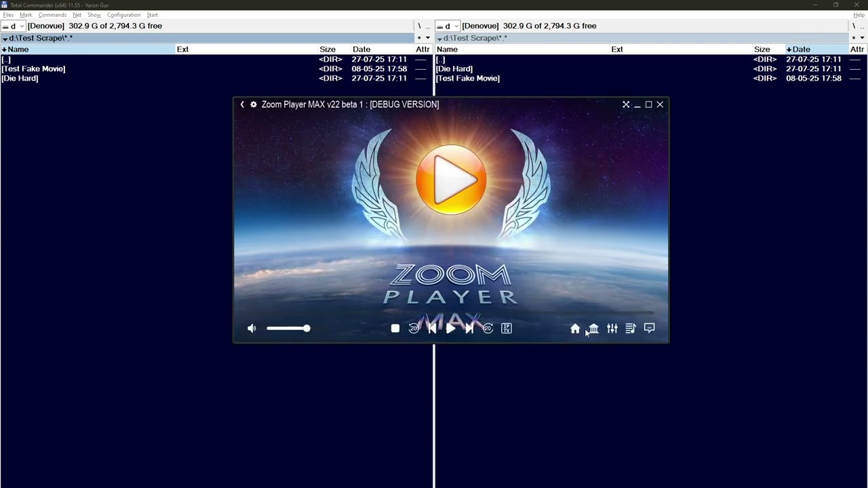Open right panel favorites star button
Viewport: 868px width, 488px height.
pyautogui.click(x=853, y=38)
